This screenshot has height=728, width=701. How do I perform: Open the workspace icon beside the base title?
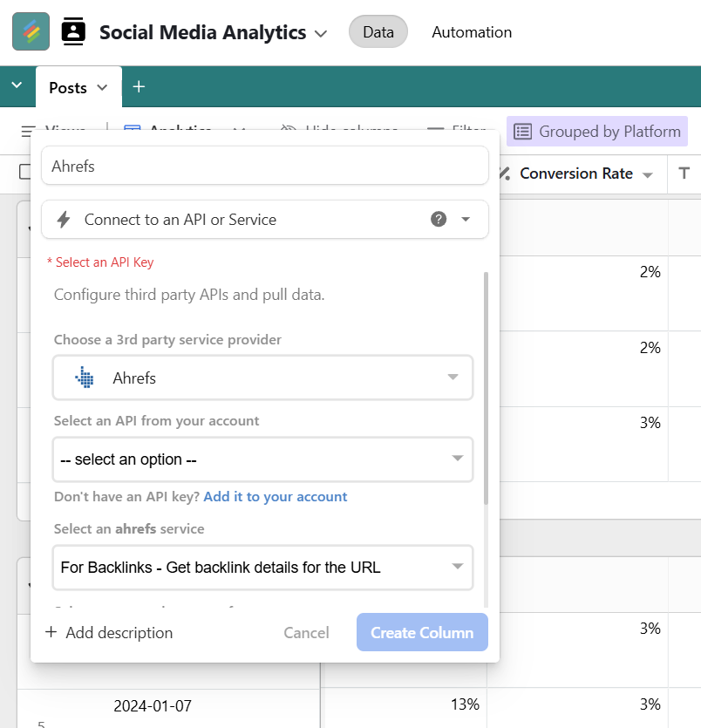(x=73, y=31)
